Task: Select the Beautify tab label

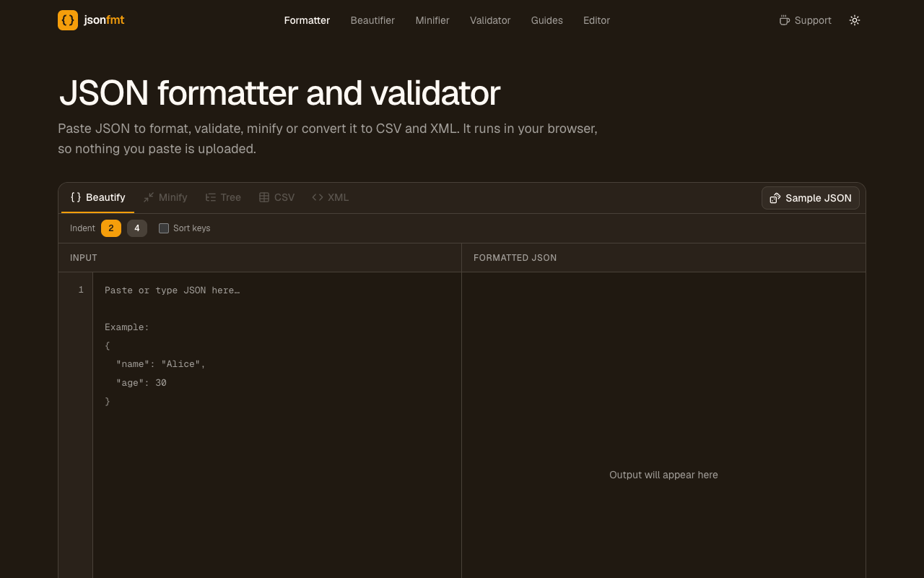Action: coord(105,197)
